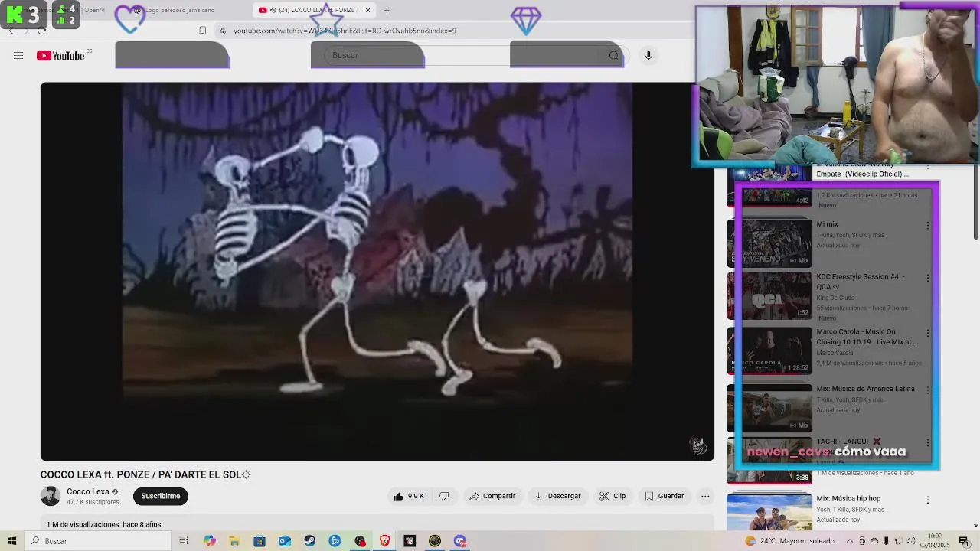Open options menu for Mi mix

click(x=928, y=226)
